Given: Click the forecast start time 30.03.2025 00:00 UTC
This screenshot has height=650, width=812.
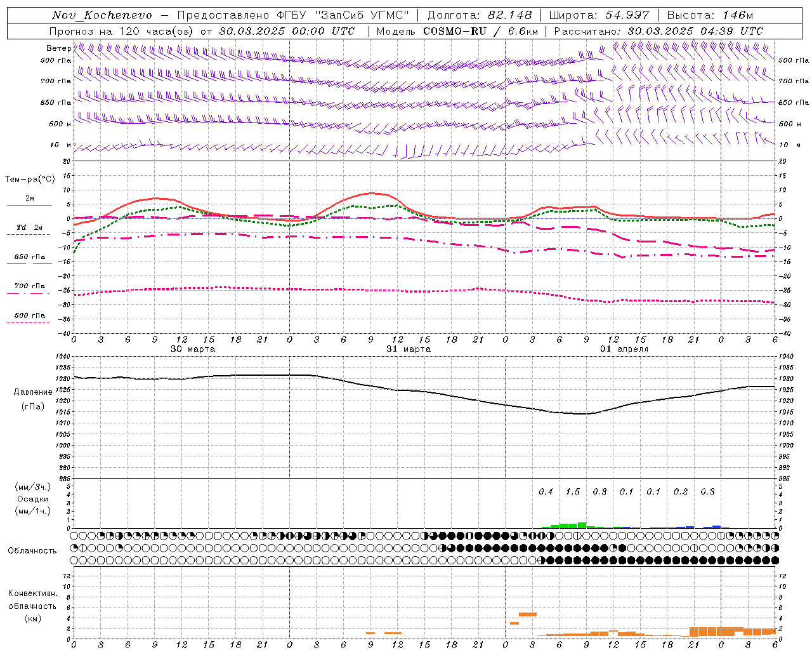Looking at the screenshot, I should point(287,31).
